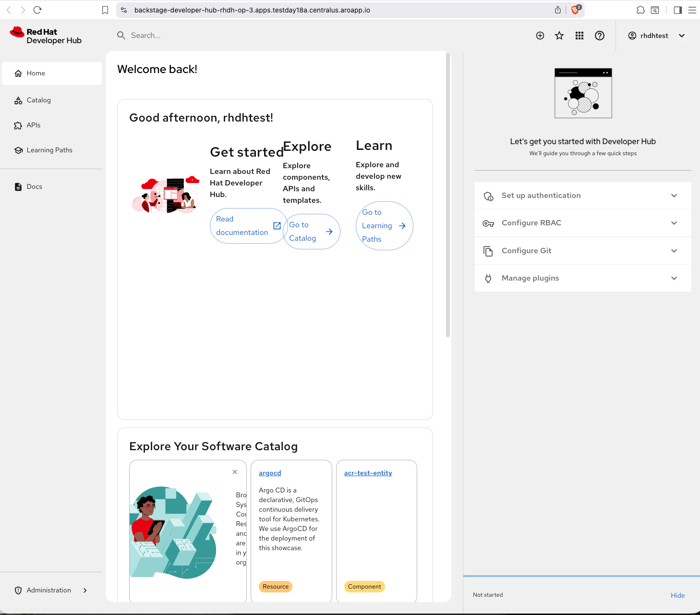Reload the page with refresh icon

coord(37,10)
